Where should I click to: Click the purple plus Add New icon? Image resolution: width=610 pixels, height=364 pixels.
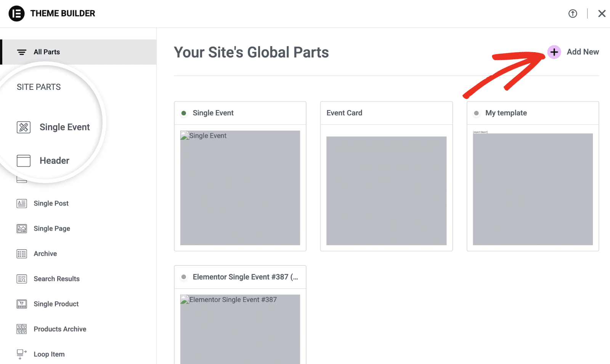click(554, 52)
